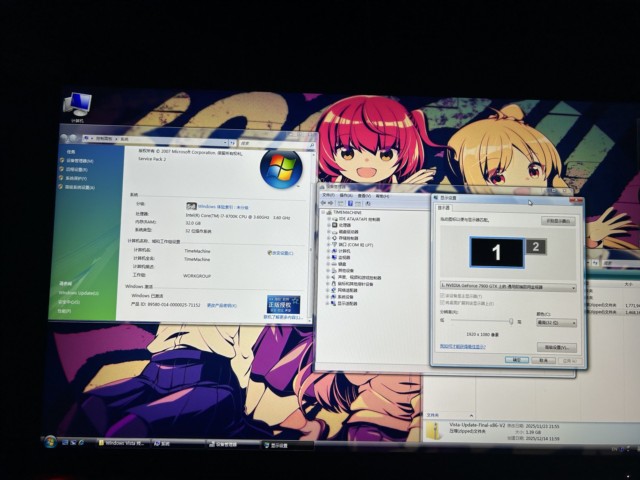The image size is (640, 480).
Task: Toggle 'Extend the desktop onto this monitor' checkbox
Action: (443, 303)
